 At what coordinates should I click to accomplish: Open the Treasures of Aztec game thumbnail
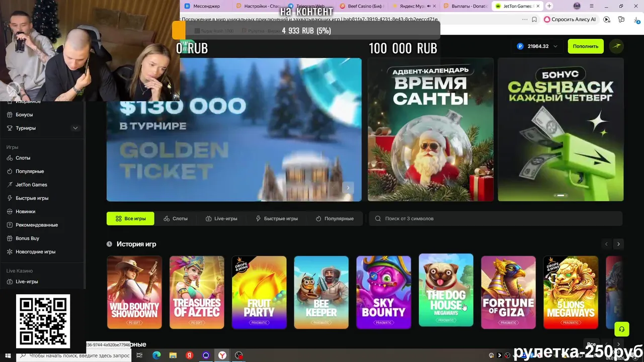(197, 292)
